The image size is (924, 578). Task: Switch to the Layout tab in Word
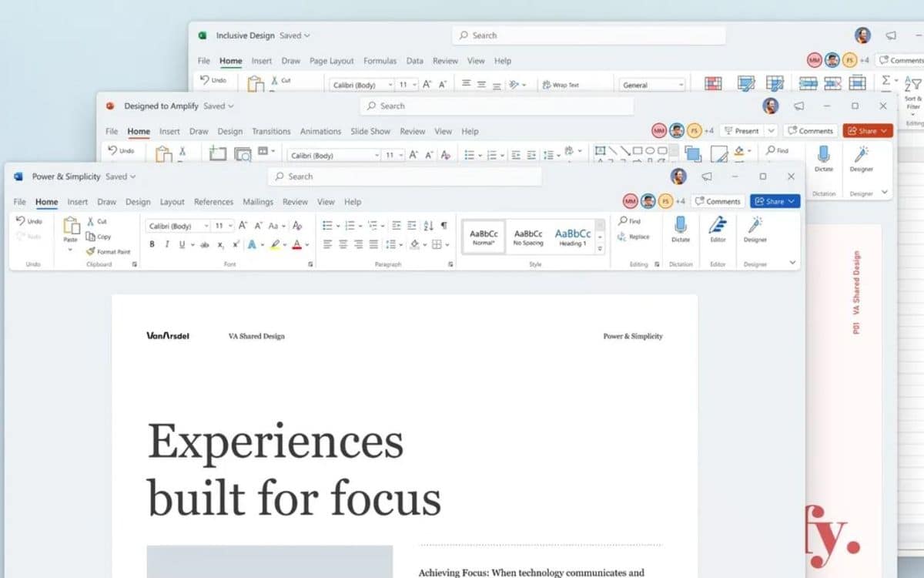pyautogui.click(x=172, y=202)
